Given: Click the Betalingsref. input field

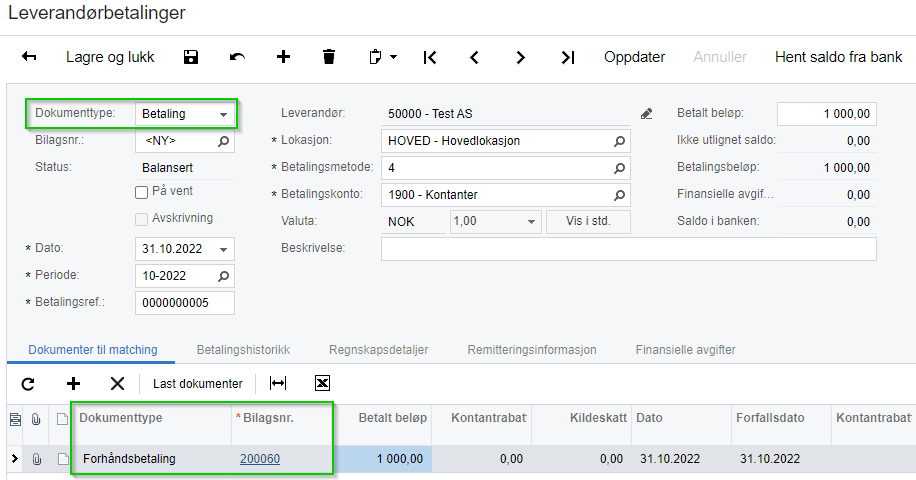Looking at the screenshot, I should click(185, 303).
